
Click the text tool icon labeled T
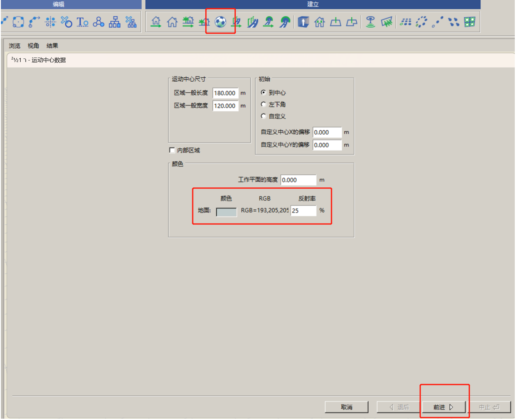(82, 22)
